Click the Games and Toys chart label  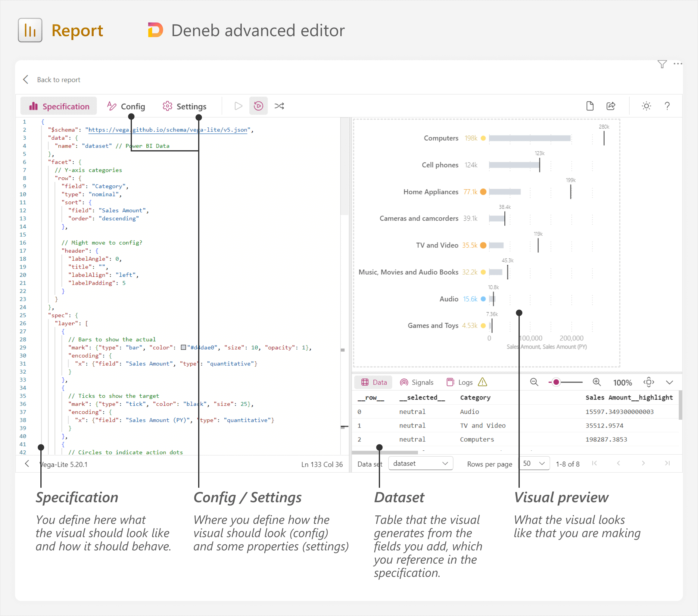[433, 326]
